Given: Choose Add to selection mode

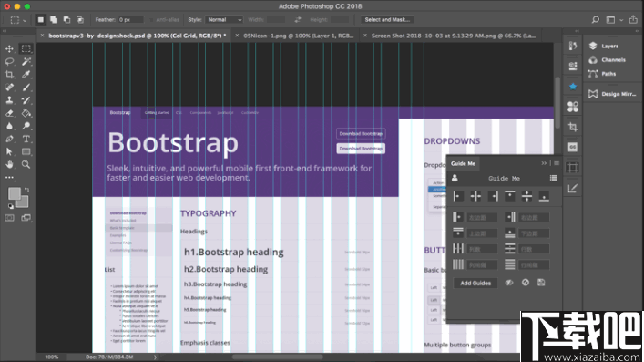Looking at the screenshot, I should pyautogui.click(x=54, y=20).
